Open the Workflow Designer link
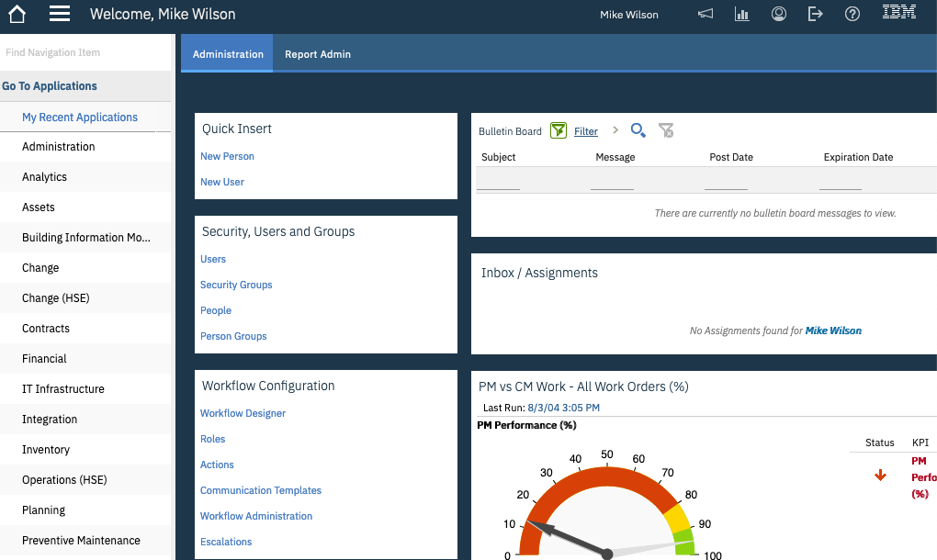The width and height of the screenshot is (937, 560). click(243, 412)
